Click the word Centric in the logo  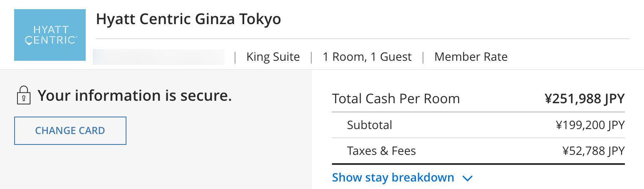pyautogui.click(x=51, y=40)
